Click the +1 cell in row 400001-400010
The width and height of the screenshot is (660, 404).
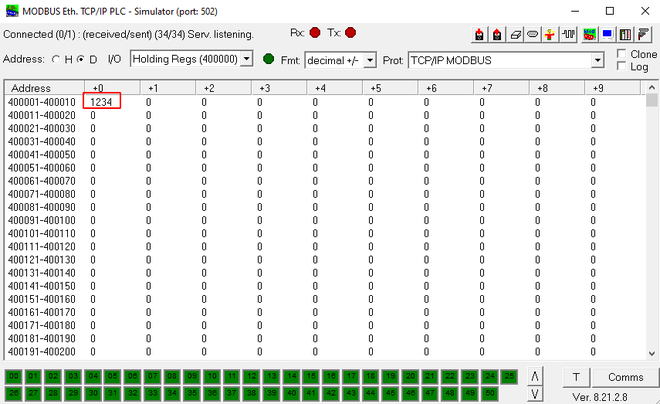click(149, 102)
